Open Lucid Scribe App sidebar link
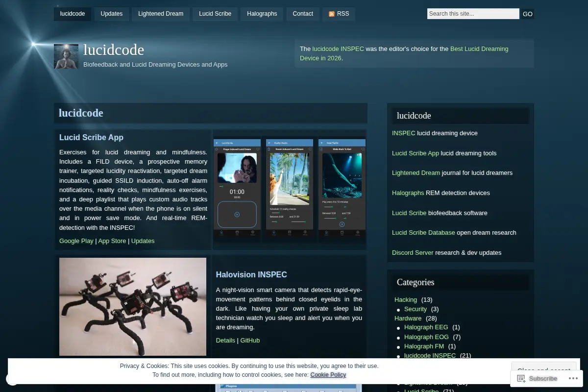588x392 pixels. (x=416, y=153)
